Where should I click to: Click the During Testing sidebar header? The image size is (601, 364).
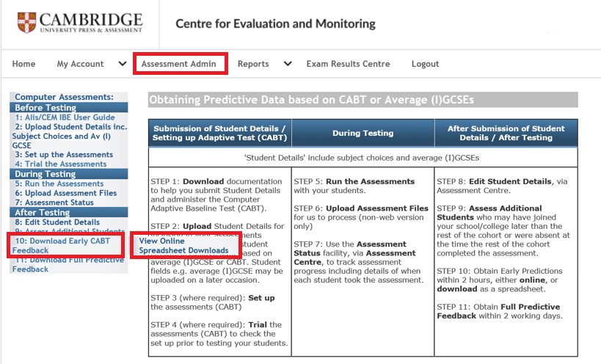click(x=69, y=174)
